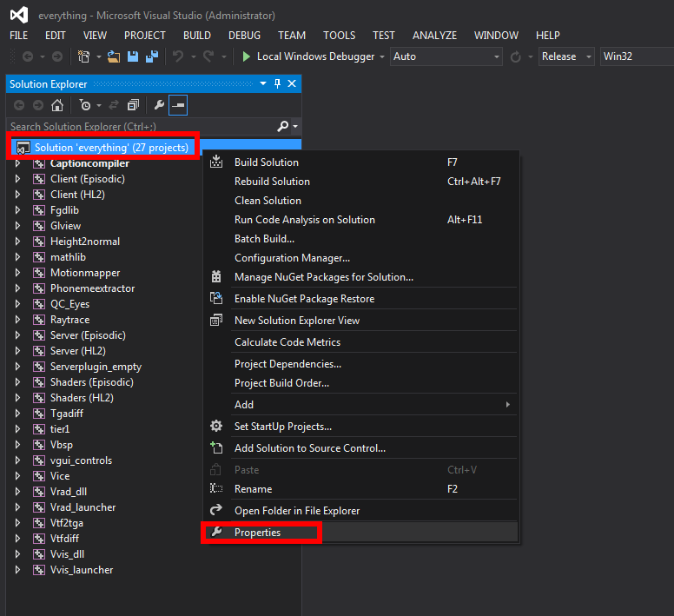Open the Auto debug target dropdown
674x616 pixels.
click(x=496, y=56)
